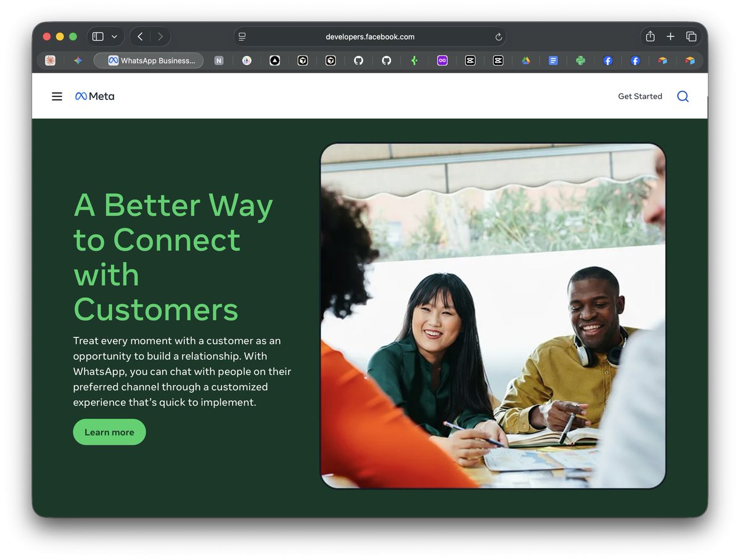Open the green git branch icon tab
The width and height of the screenshot is (740, 560).
(414, 60)
